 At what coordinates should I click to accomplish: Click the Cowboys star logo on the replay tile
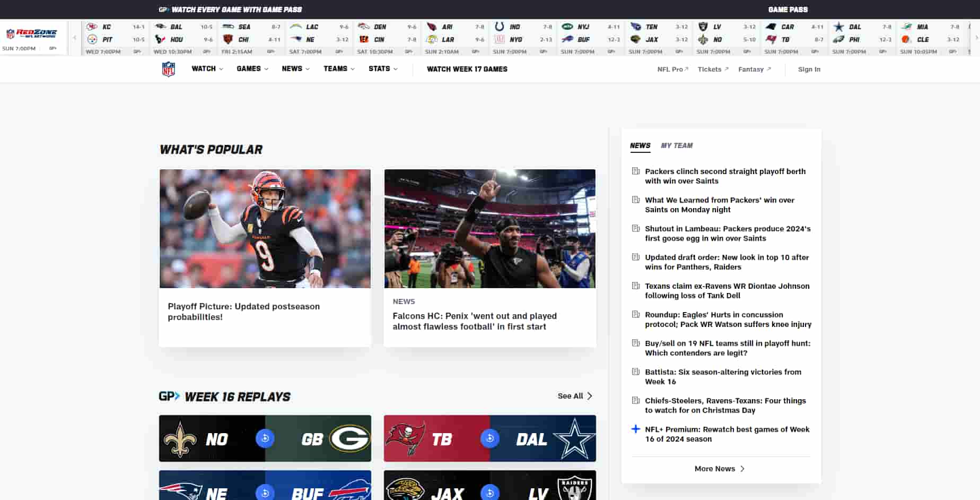tap(574, 438)
